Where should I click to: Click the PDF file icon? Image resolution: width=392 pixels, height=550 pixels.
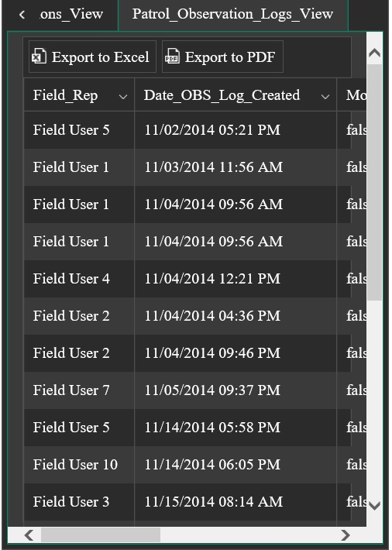(172, 57)
